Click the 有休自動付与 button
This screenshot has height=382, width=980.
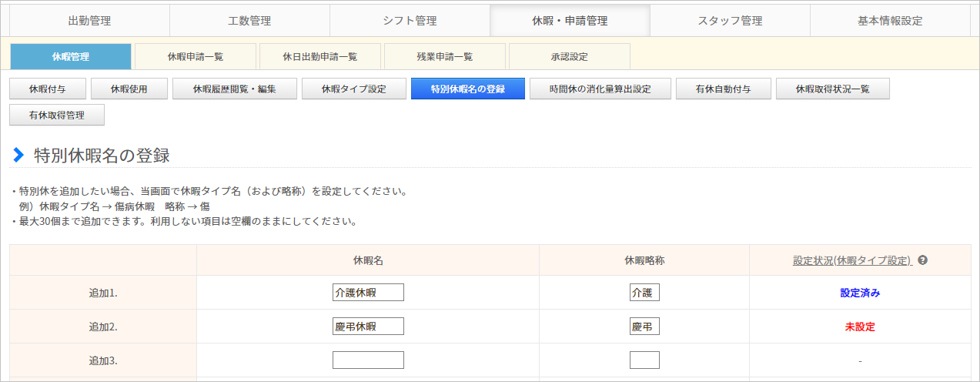point(723,89)
